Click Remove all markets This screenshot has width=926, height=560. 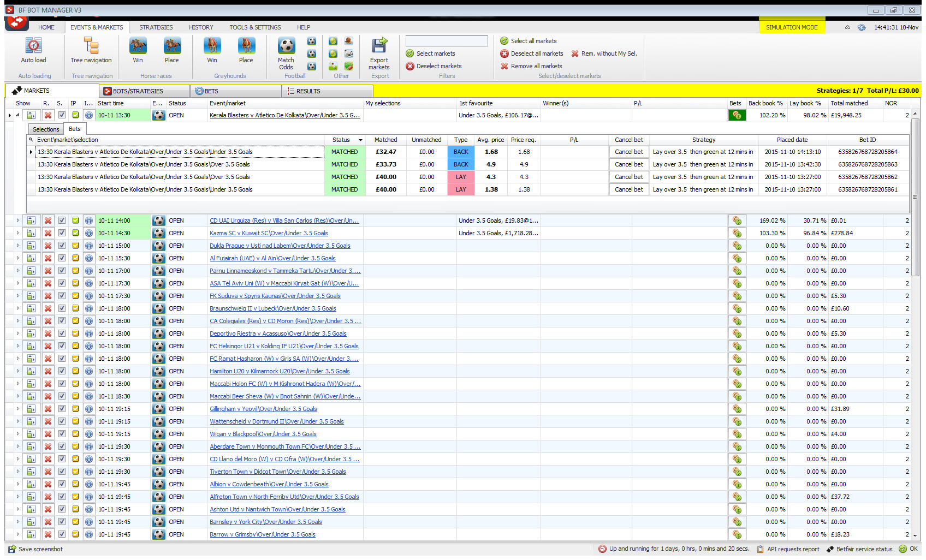[x=531, y=66]
